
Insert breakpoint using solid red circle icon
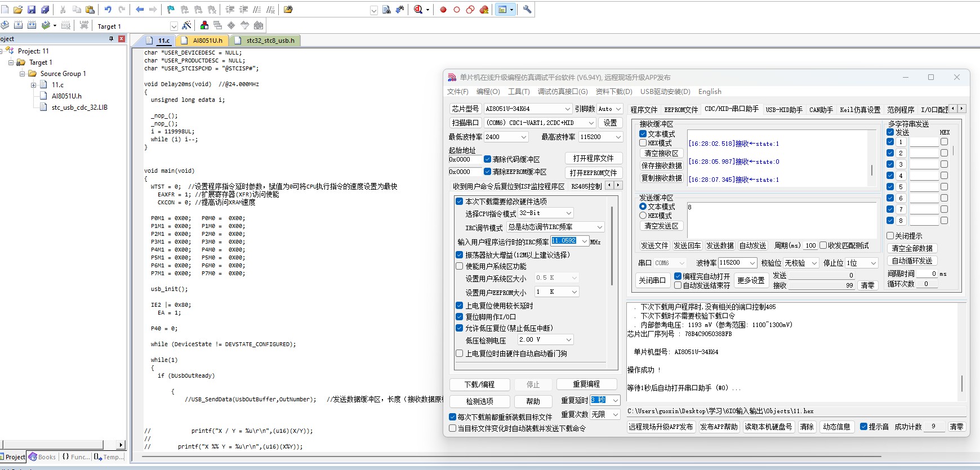tap(443, 10)
